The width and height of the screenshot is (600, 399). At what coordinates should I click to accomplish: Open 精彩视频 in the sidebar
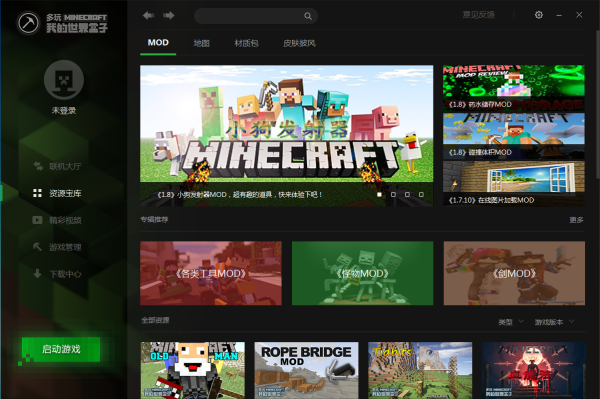(x=57, y=220)
